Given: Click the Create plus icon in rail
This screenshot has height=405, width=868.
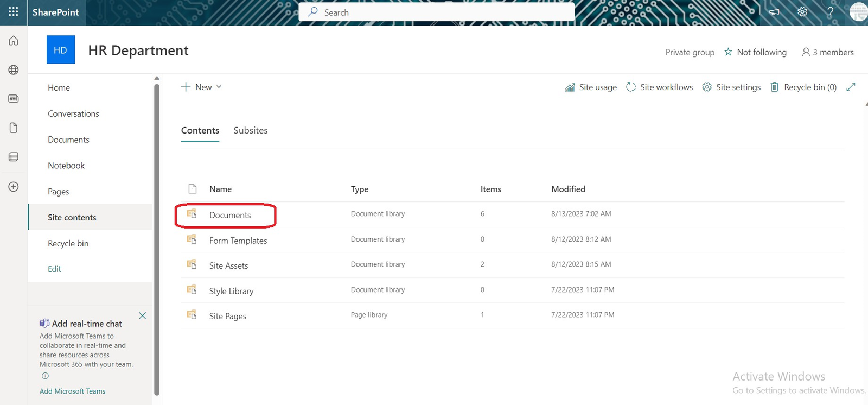Looking at the screenshot, I should [x=14, y=187].
